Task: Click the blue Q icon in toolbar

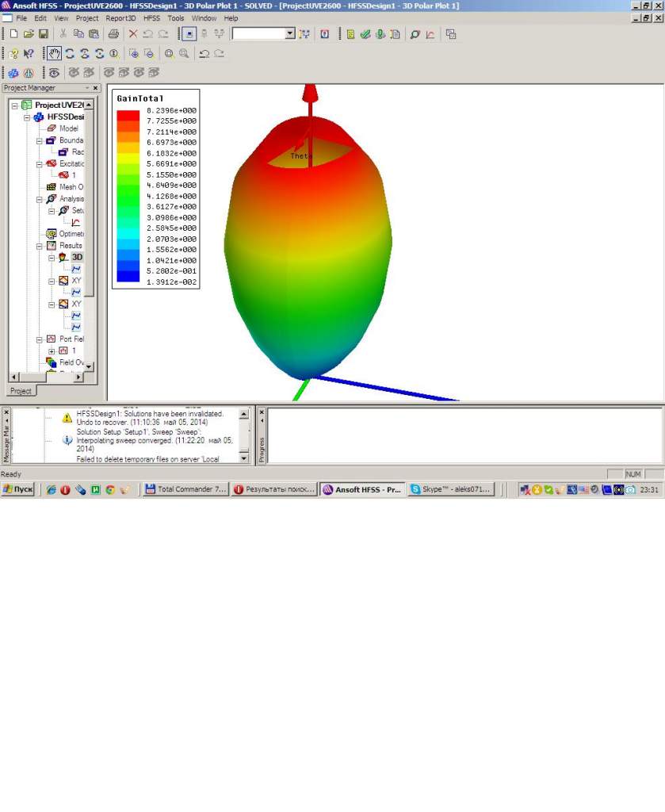Action: [x=324, y=34]
